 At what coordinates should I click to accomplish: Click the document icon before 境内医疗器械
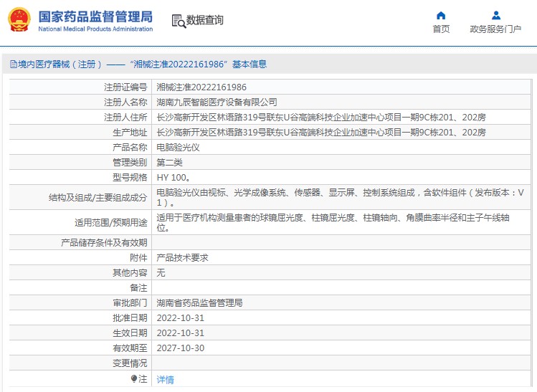click(x=14, y=64)
